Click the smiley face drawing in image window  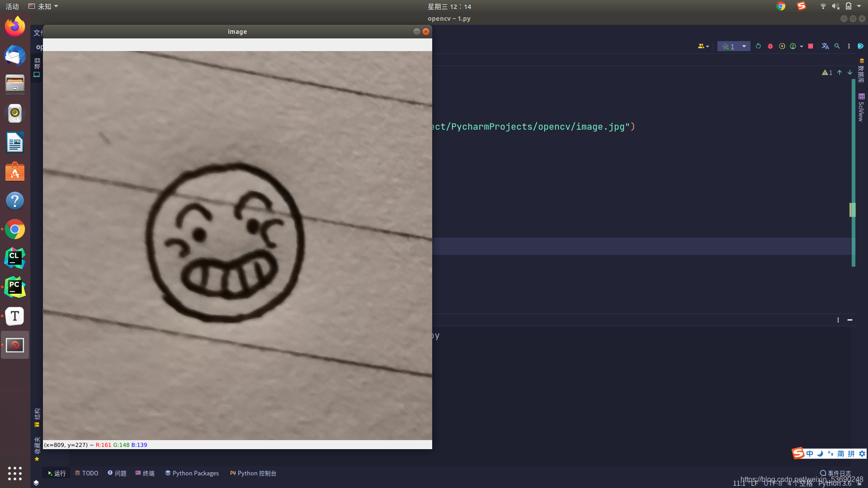(x=225, y=243)
